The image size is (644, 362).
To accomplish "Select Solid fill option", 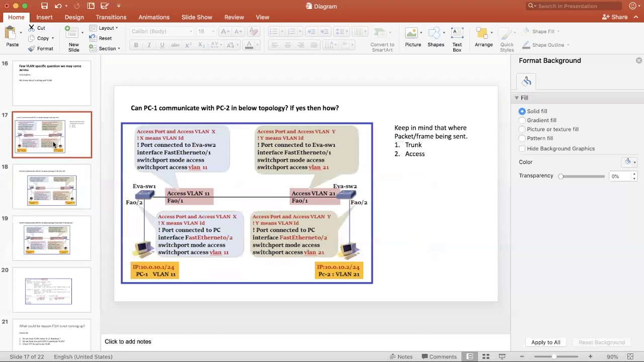I will click(522, 111).
